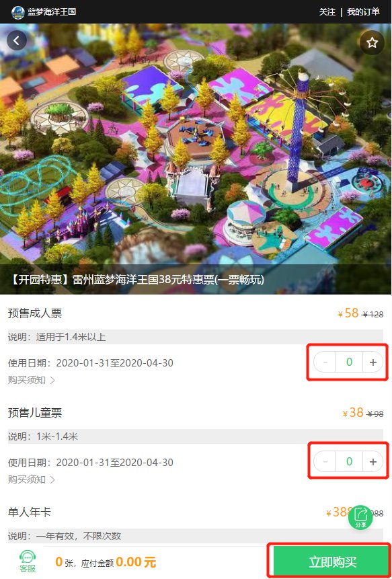Select the adult ticket quantity field

click(349, 362)
